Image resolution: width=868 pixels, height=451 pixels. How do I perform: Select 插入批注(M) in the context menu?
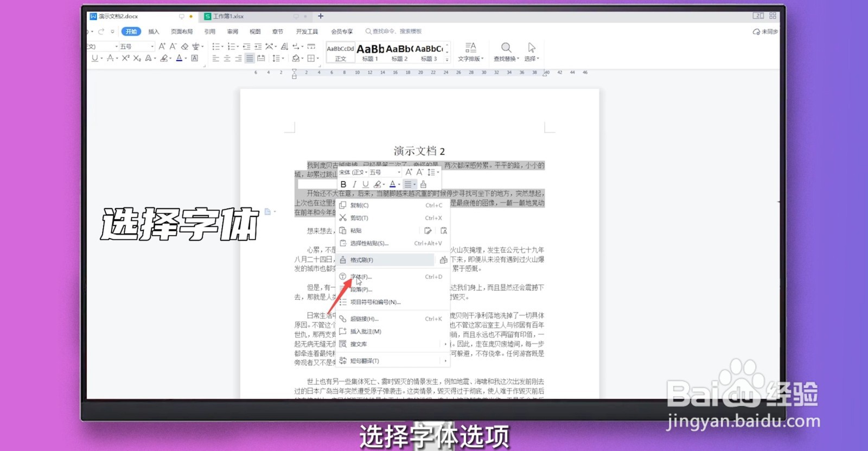coord(392,331)
